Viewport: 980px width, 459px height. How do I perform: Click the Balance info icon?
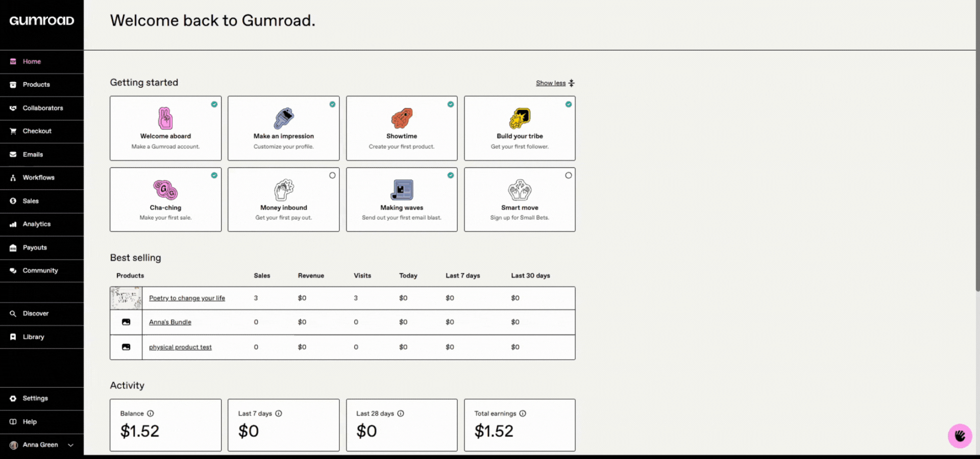pyautogui.click(x=151, y=414)
